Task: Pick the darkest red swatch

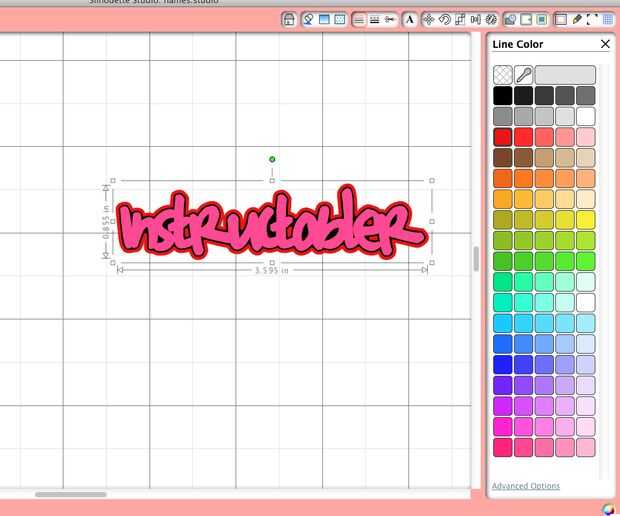Action: click(x=503, y=137)
